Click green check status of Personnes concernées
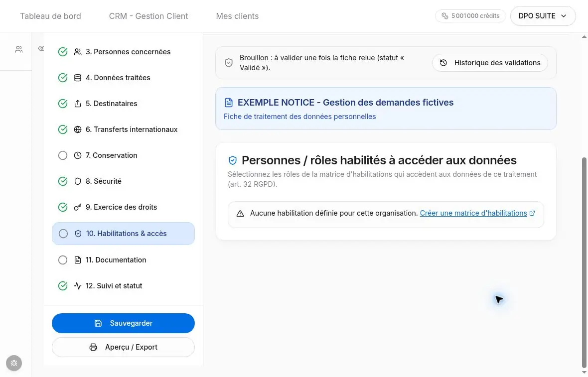Screen dimensions: 588x377 tap(63, 52)
